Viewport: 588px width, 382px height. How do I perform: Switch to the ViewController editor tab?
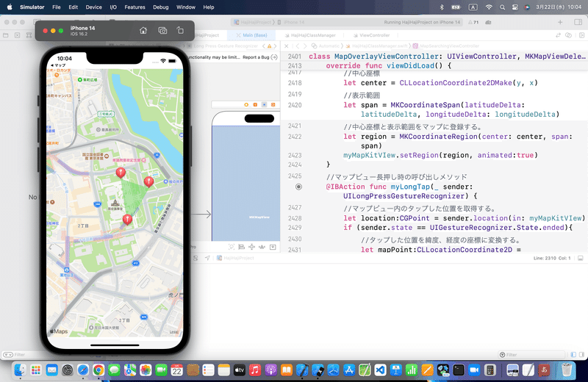[x=371, y=35]
